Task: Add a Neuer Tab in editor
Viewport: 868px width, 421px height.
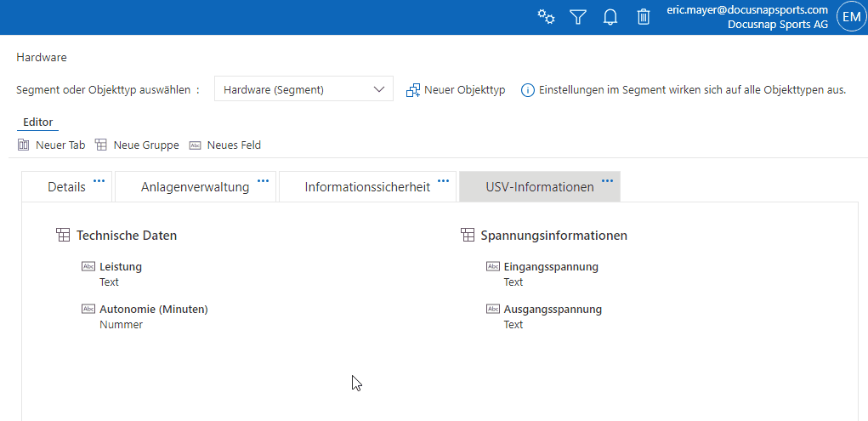Action: (52, 145)
